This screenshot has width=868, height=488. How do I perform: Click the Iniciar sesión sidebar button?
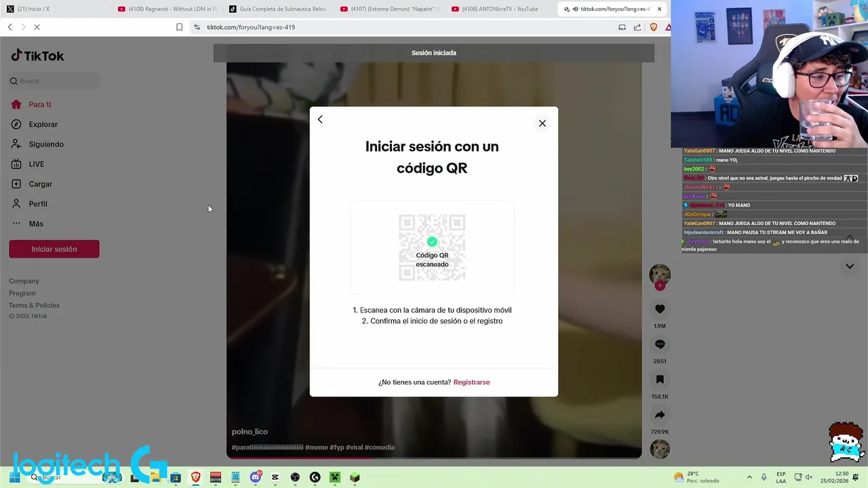point(54,249)
